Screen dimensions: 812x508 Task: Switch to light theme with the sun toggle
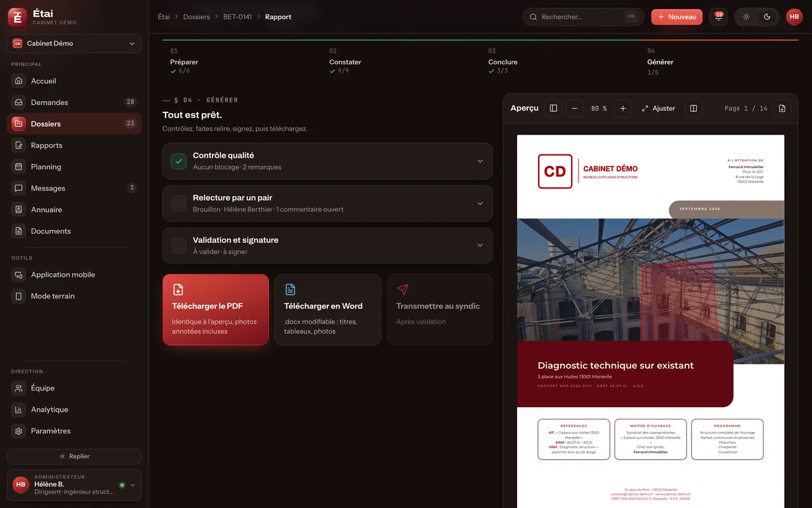pos(746,17)
